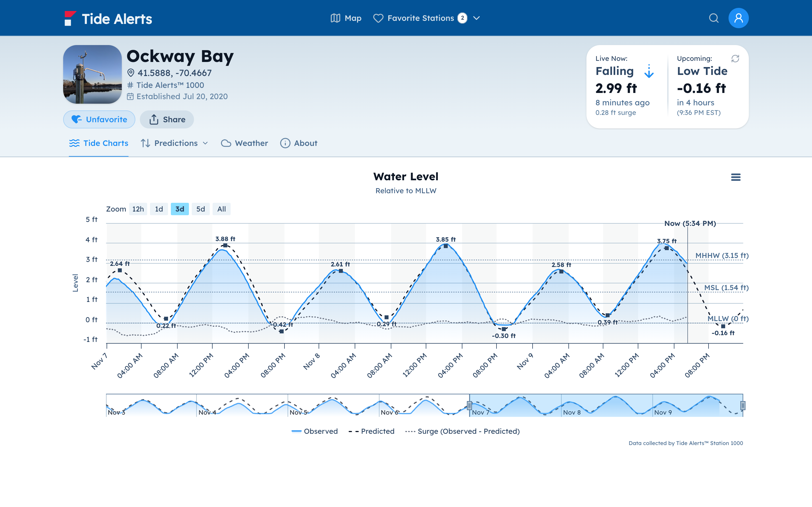
Task: Open the chart hamburger menu icon
Action: pos(736,177)
